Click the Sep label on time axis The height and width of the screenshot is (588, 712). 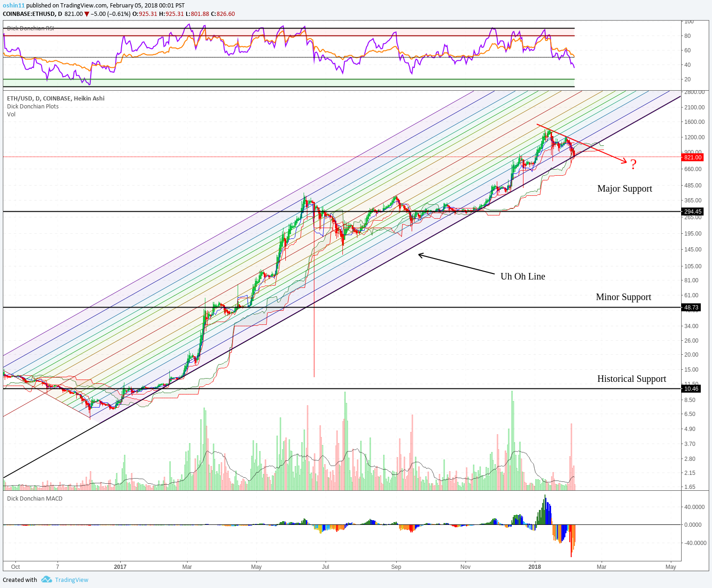tap(396, 566)
